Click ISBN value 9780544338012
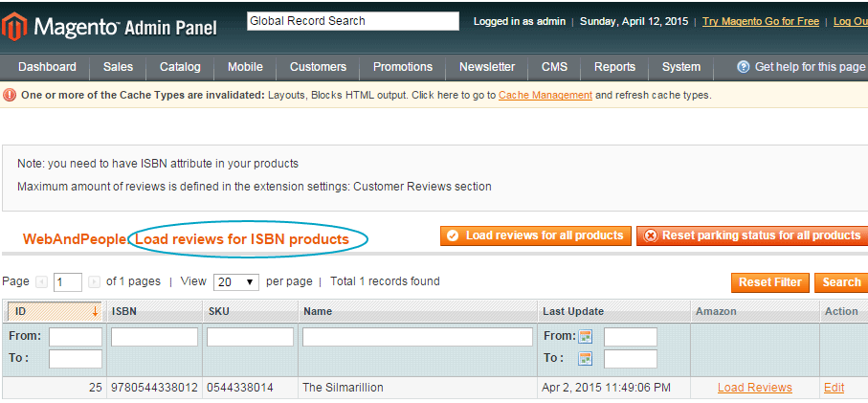The width and height of the screenshot is (868, 403). point(154,388)
